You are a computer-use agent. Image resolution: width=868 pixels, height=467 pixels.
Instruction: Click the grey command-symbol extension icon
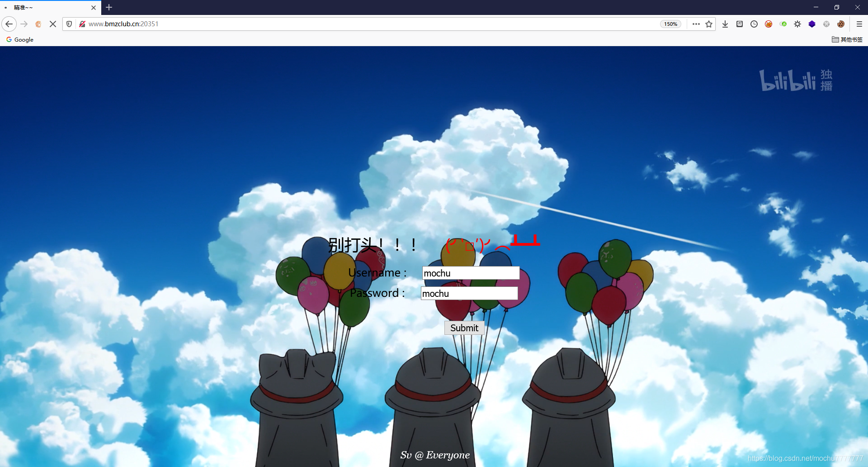click(x=826, y=24)
